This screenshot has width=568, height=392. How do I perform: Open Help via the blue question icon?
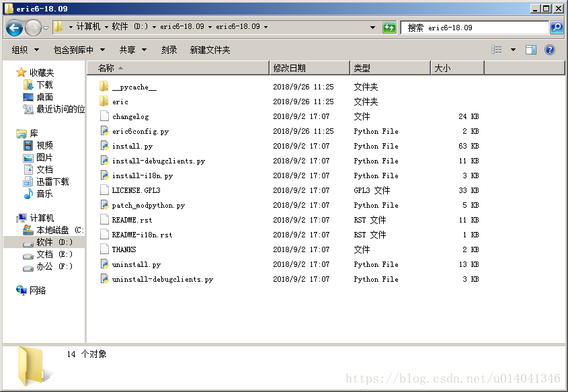pyautogui.click(x=550, y=50)
